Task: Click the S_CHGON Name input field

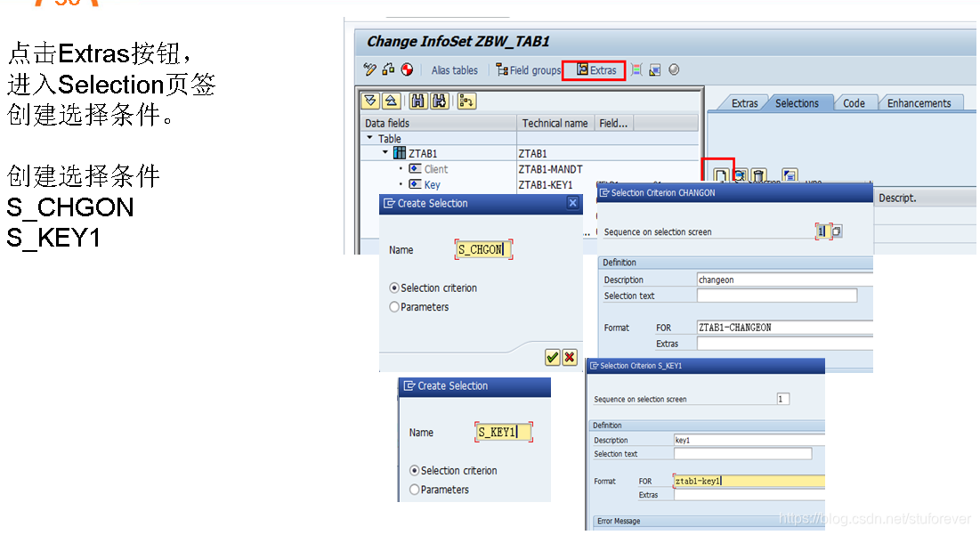Action: pyautogui.click(x=483, y=249)
